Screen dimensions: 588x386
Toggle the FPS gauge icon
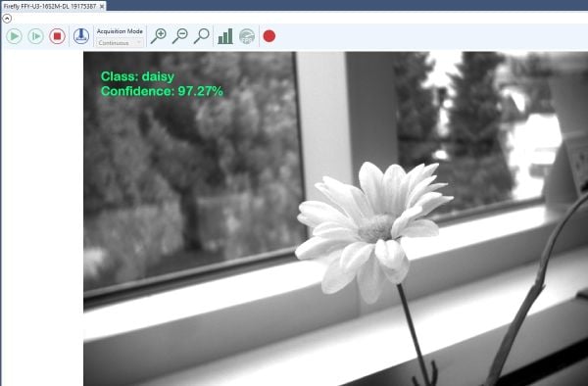pos(247,36)
